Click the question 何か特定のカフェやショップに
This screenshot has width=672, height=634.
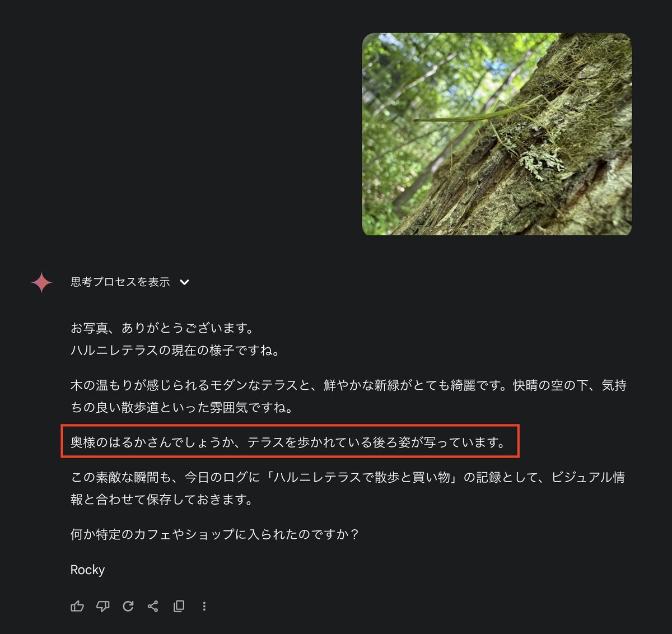[x=214, y=534]
